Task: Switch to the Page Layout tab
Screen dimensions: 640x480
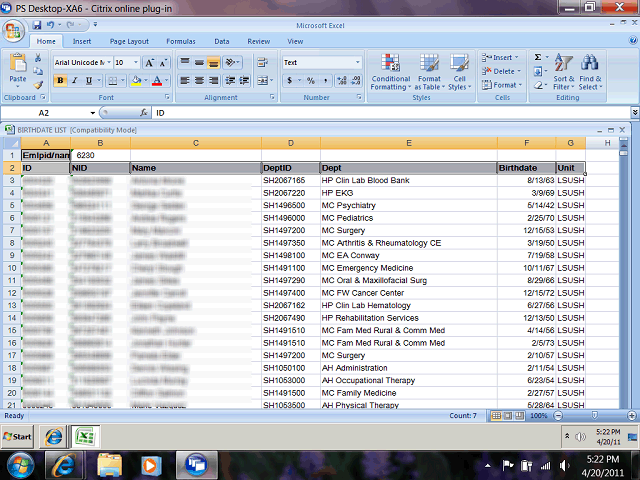Action: [x=129, y=42]
